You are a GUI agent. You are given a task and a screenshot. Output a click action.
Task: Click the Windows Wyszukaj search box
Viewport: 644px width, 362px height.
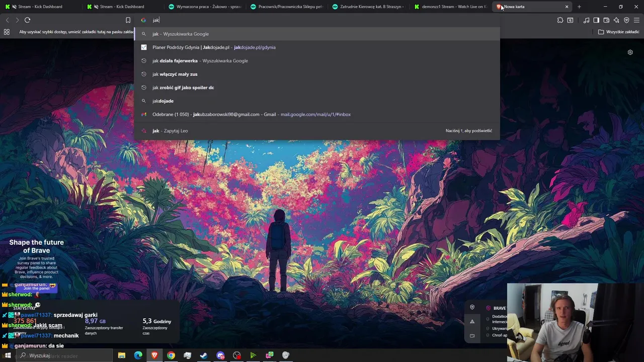click(64, 355)
